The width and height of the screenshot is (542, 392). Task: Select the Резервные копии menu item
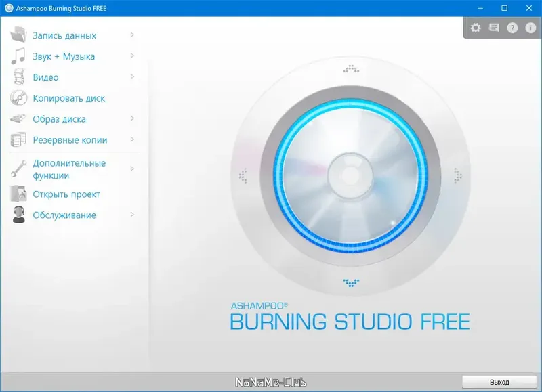70,140
